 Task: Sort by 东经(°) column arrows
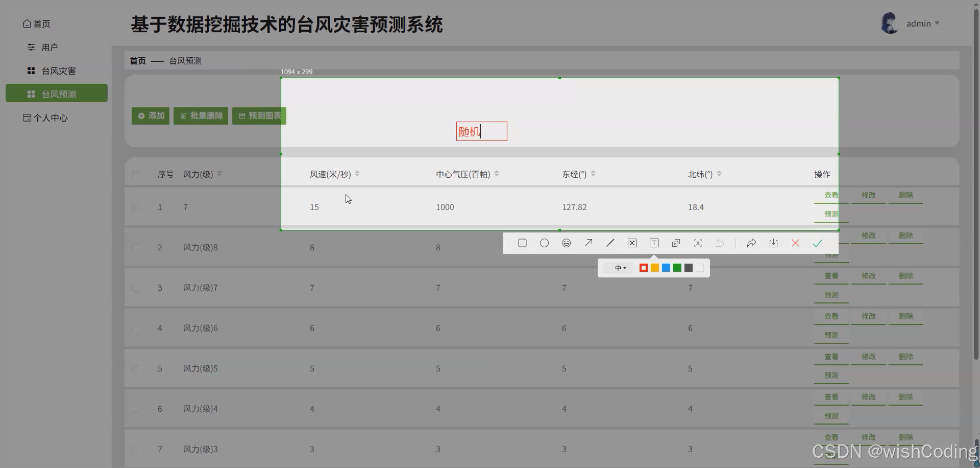(x=593, y=174)
